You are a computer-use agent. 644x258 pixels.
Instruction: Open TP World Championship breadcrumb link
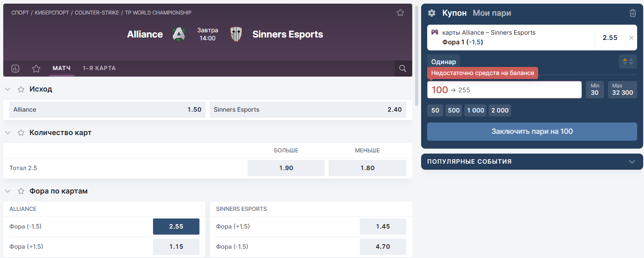pyautogui.click(x=158, y=12)
